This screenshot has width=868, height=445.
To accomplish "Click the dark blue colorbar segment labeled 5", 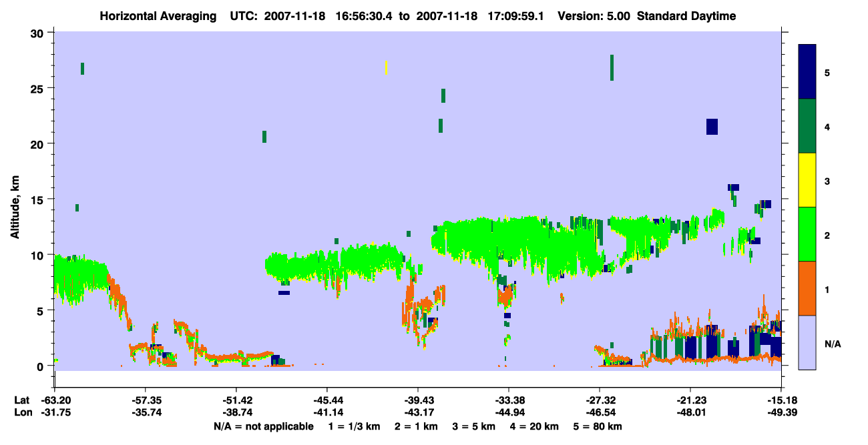I will coord(807,72).
